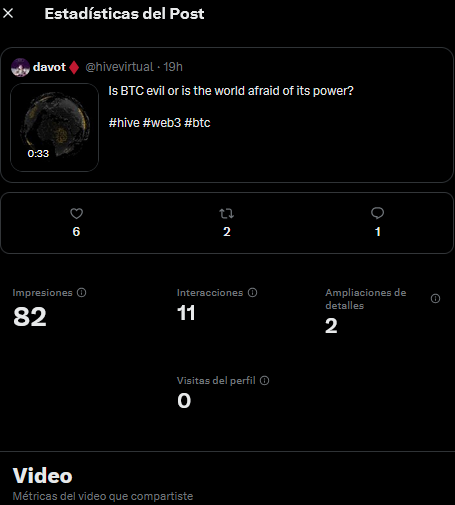
Task: Click the red diamond badge beside davot
Action: [74, 67]
